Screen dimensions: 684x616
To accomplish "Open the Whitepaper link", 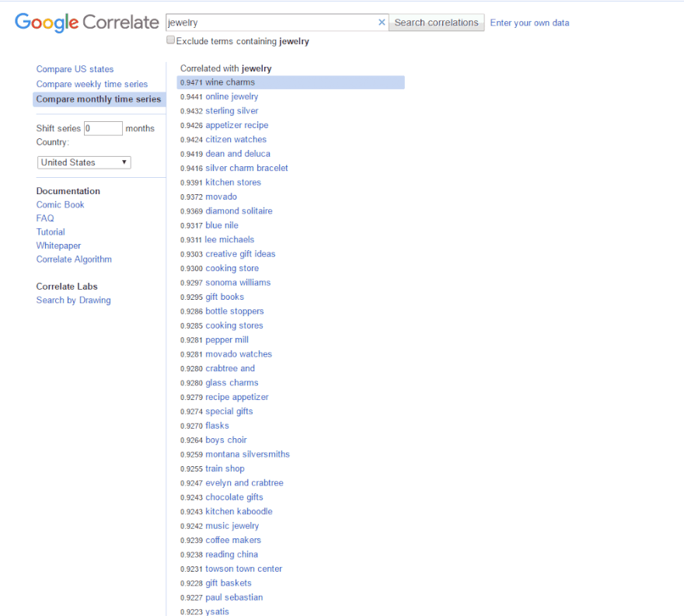I will tap(58, 245).
